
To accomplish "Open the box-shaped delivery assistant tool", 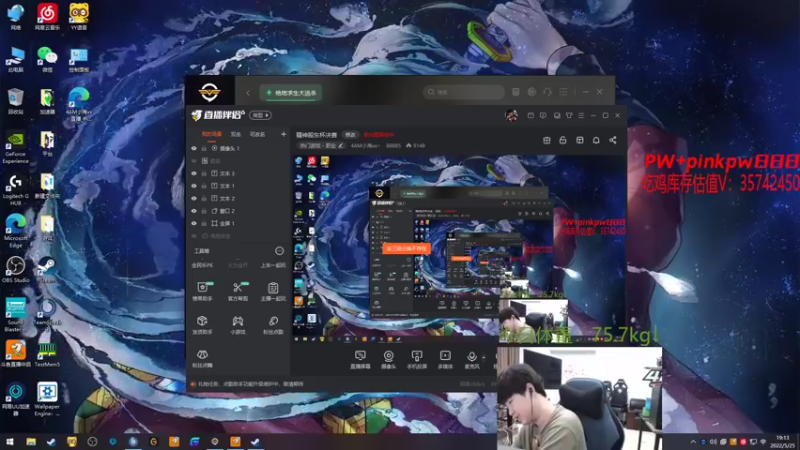I will click(x=202, y=324).
